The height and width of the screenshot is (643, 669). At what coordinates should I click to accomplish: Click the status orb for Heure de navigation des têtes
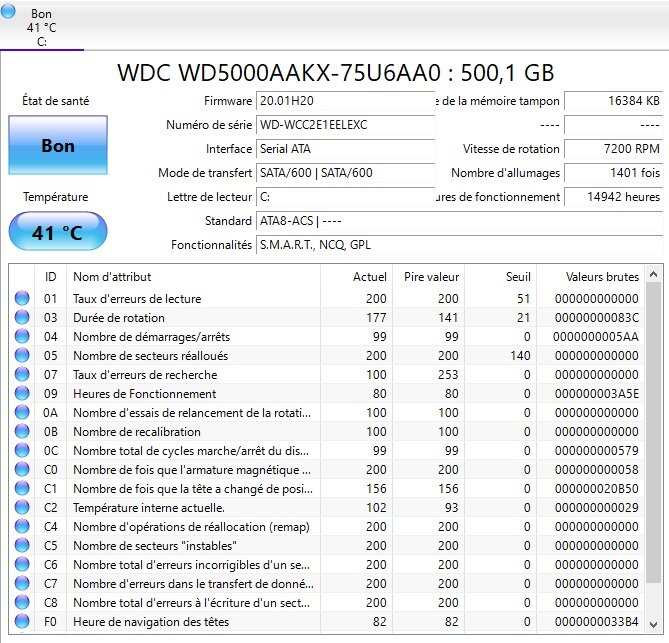(22, 621)
